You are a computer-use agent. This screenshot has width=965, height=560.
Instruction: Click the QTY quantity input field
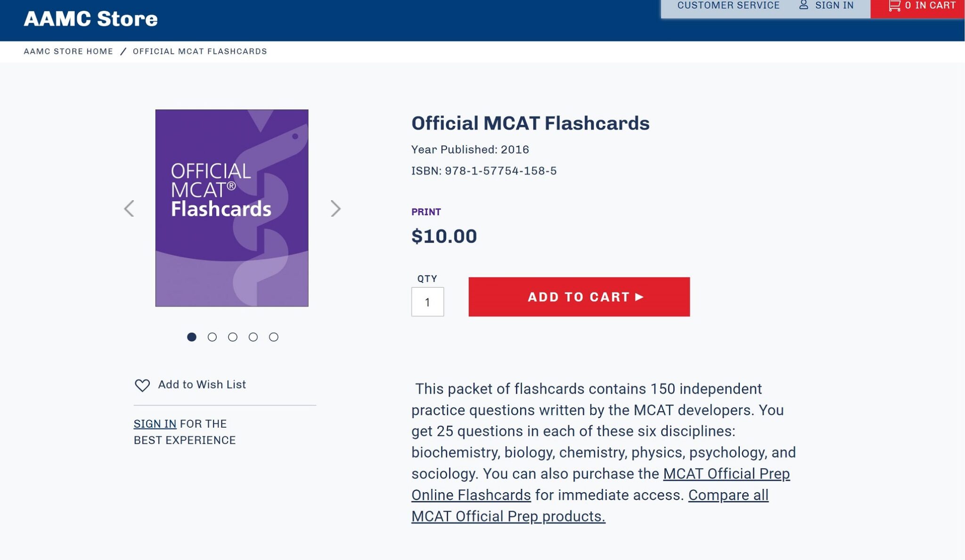[427, 301]
